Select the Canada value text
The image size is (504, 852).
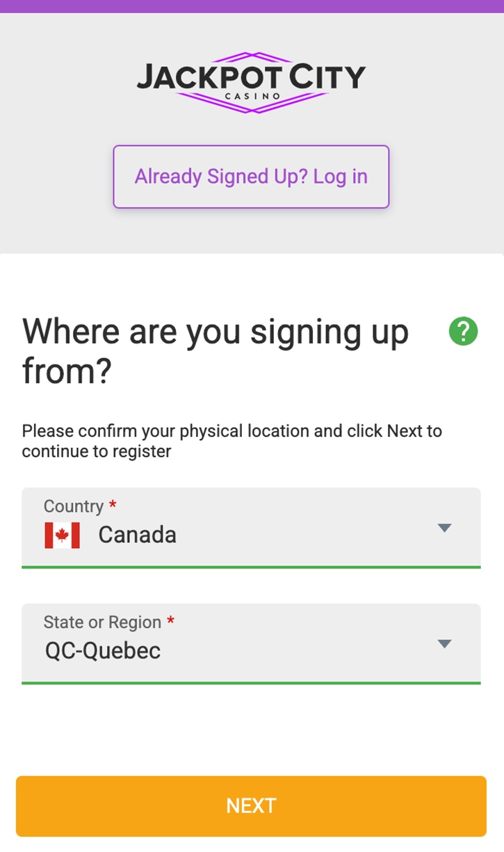pyautogui.click(x=137, y=535)
